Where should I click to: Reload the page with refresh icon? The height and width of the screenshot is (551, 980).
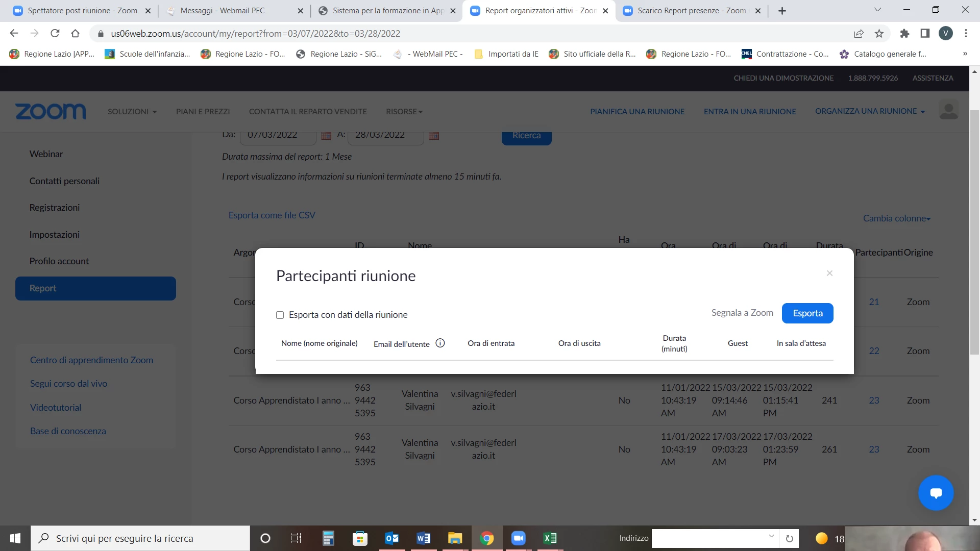click(55, 34)
